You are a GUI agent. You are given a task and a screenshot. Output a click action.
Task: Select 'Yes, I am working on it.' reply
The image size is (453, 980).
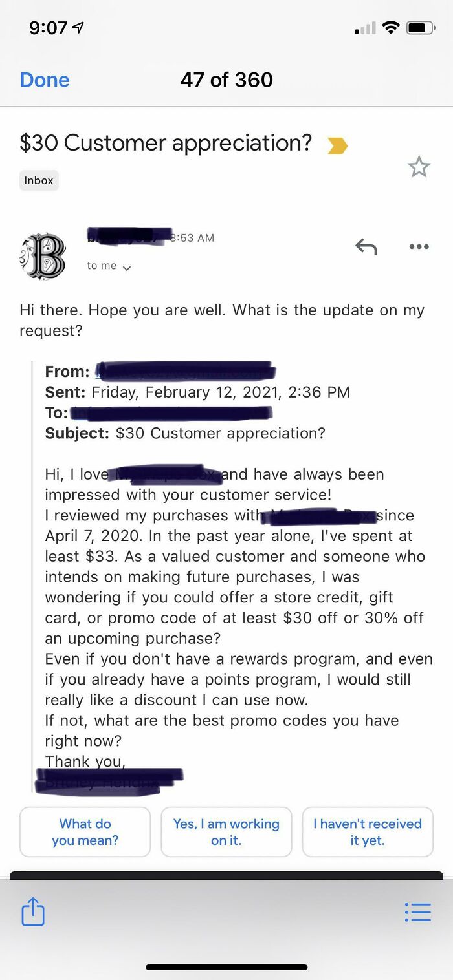tap(226, 833)
